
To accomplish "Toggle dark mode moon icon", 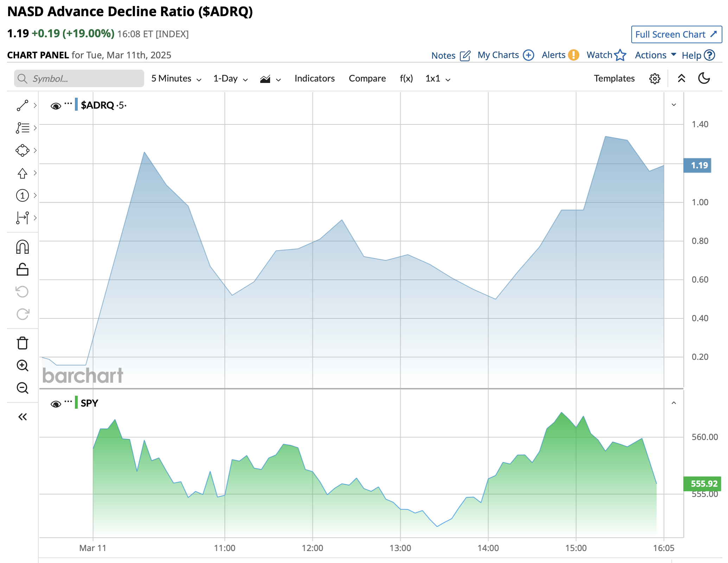I will (704, 78).
